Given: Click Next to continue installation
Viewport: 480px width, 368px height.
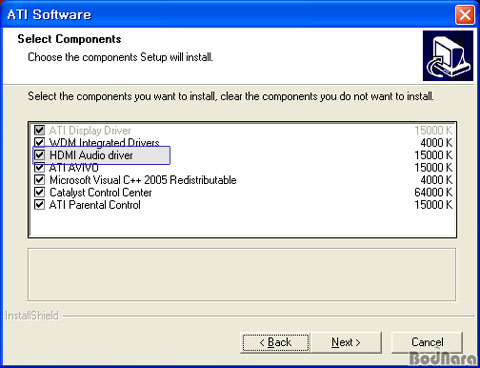Looking at the screenshot, I should point(346,342).
